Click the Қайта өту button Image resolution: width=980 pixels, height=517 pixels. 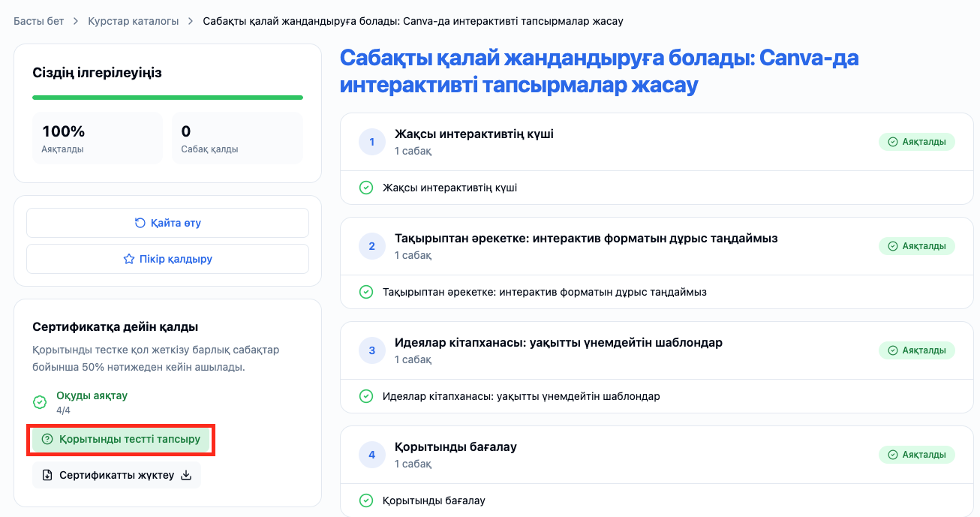click(167, 223)
